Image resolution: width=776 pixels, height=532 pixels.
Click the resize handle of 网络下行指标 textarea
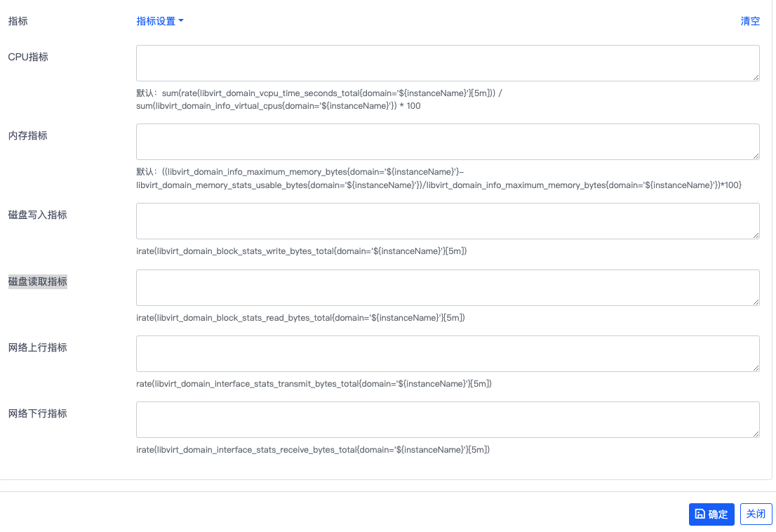[756, 434]
